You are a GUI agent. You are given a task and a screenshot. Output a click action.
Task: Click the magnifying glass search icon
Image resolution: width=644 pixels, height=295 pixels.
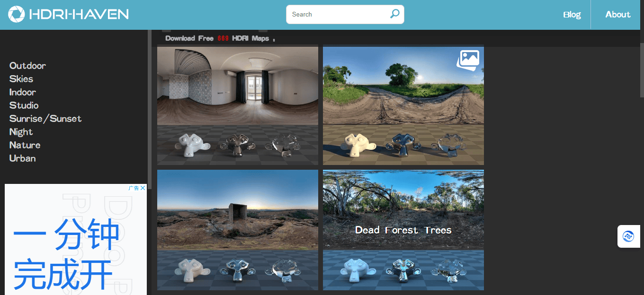pyautogui.click(x=394, y=14)
